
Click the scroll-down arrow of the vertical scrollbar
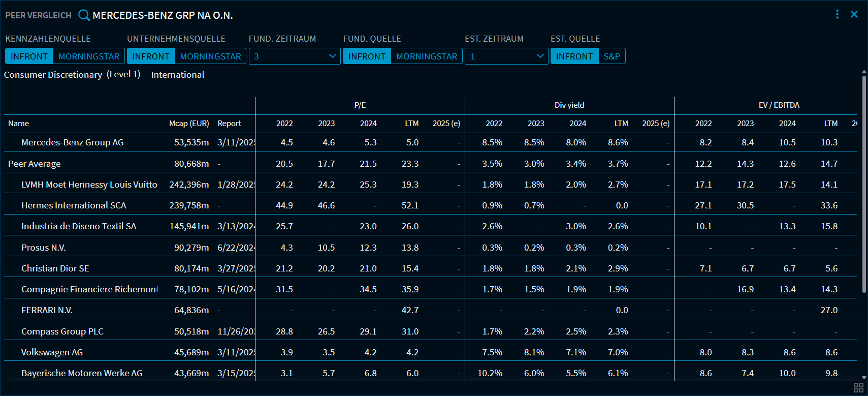tap(864, 378)
